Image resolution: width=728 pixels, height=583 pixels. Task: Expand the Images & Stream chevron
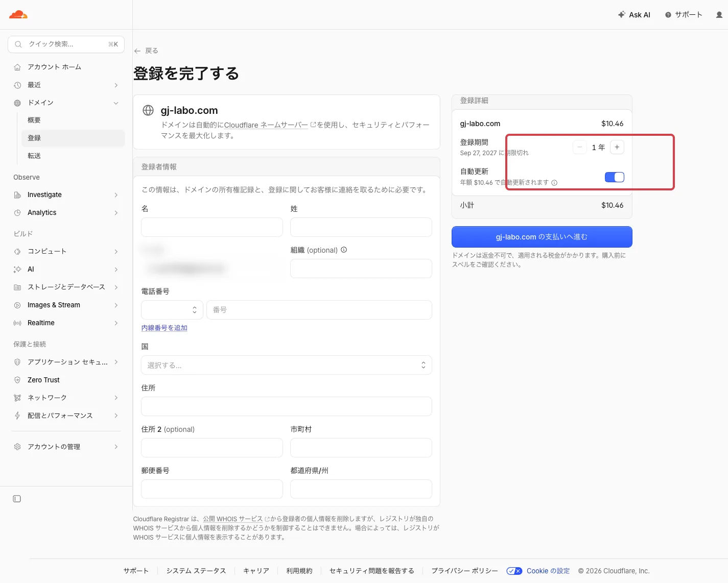pyautogui.click(x=116, y=305)
